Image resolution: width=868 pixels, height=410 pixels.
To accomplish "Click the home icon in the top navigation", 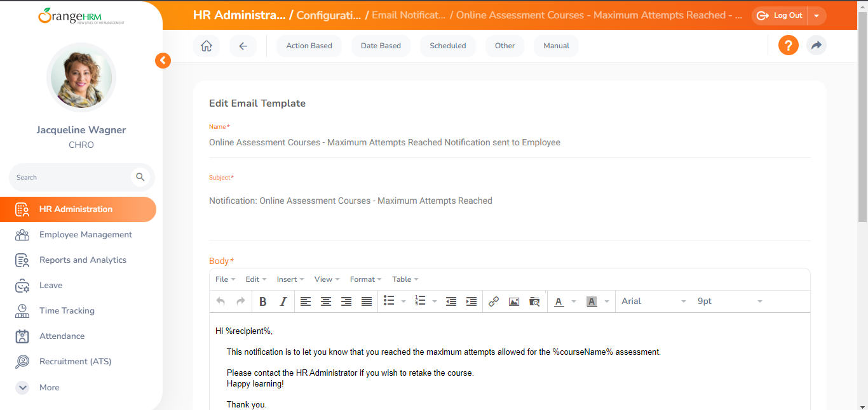I will (x=207, y=46).
